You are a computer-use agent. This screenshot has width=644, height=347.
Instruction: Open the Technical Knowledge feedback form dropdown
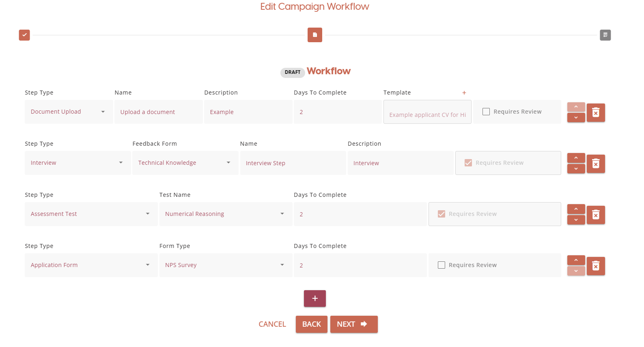pyautogui.click(x=185, y=163)
